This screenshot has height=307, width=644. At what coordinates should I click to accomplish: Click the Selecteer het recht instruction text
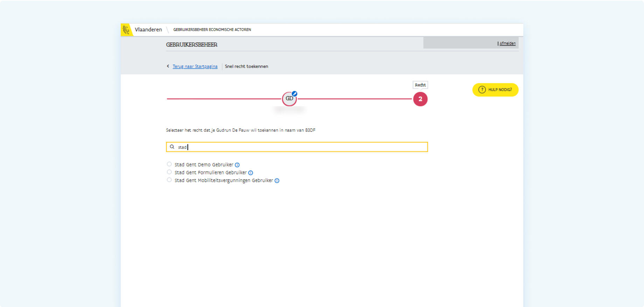[x=241, y=130]
